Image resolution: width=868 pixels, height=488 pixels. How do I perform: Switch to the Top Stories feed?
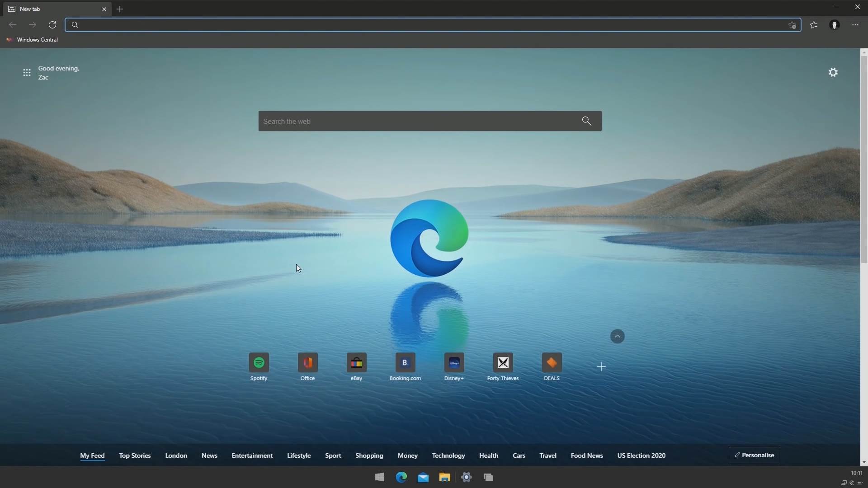point(134,455)
